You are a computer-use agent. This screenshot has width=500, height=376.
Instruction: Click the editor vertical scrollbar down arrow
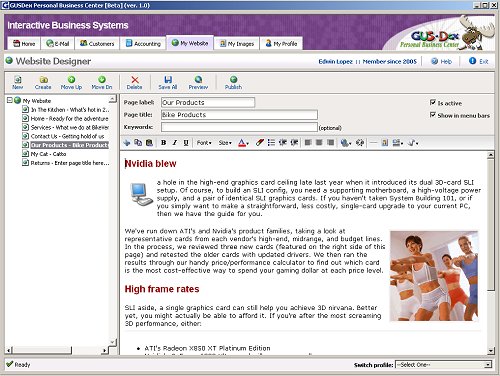(491, 351)
